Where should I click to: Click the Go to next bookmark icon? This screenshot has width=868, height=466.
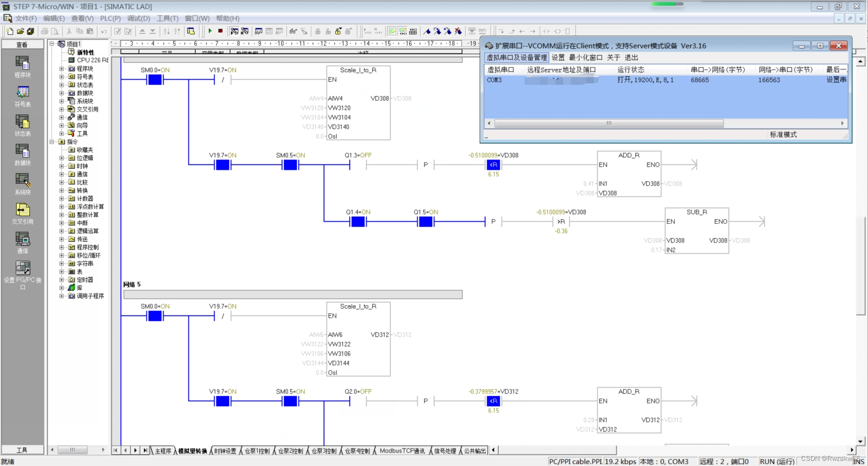tap(437, 31)
